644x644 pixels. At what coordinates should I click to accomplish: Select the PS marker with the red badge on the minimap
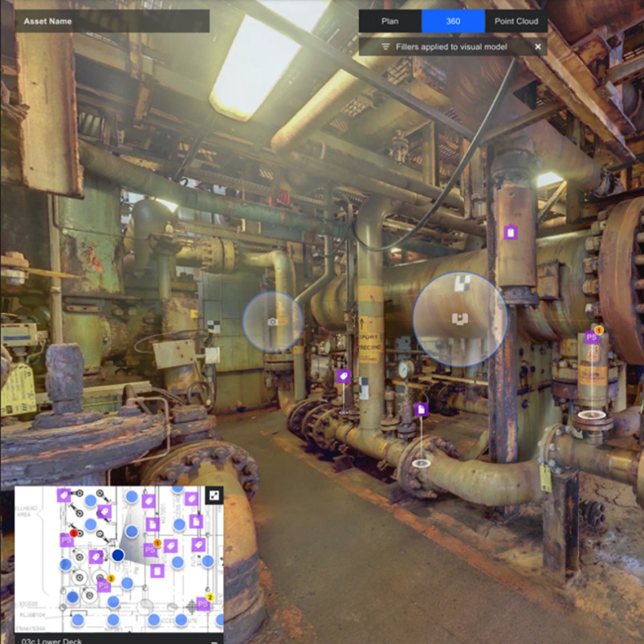(67, 540)
